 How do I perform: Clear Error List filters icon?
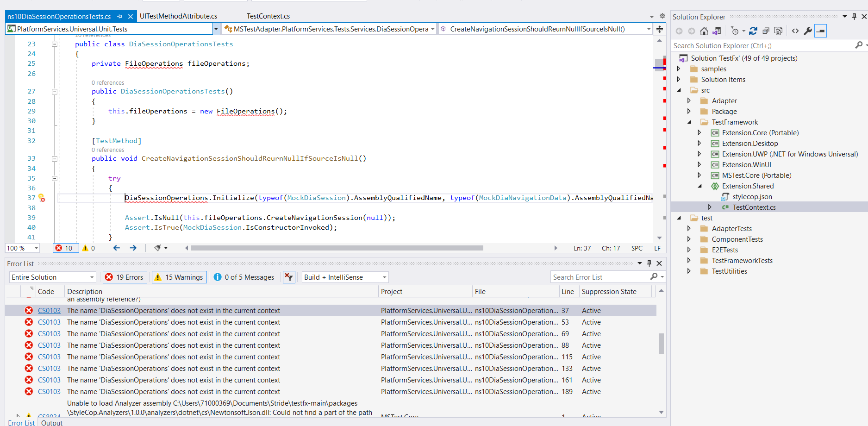click(289, 277)
